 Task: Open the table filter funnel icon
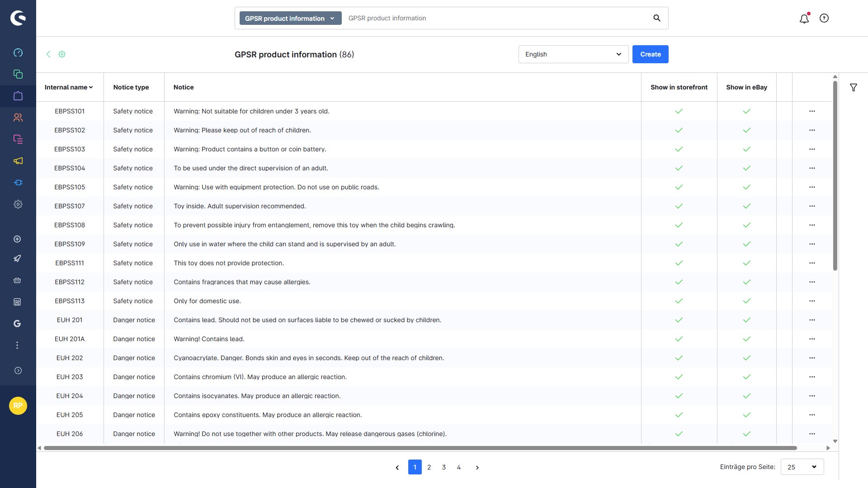pos(854,88)
